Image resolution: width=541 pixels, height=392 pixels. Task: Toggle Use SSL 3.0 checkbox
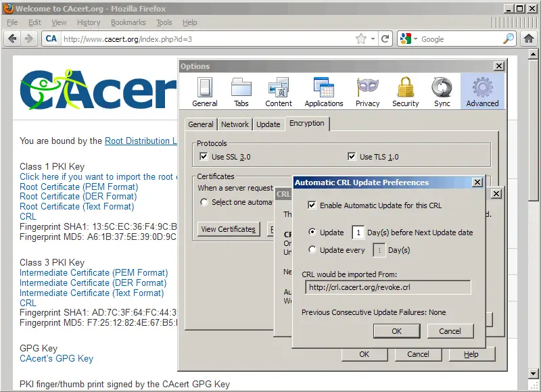[204, 157]
